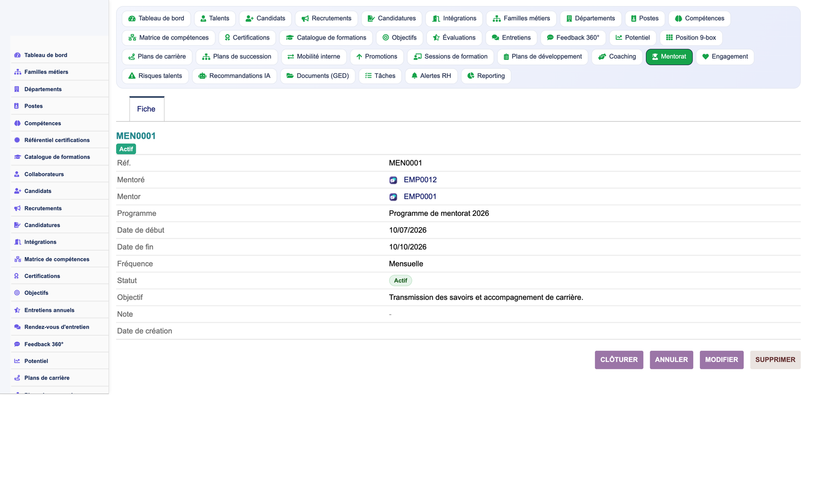Click the Objectifs target icon in sidebar

(17, 293)
